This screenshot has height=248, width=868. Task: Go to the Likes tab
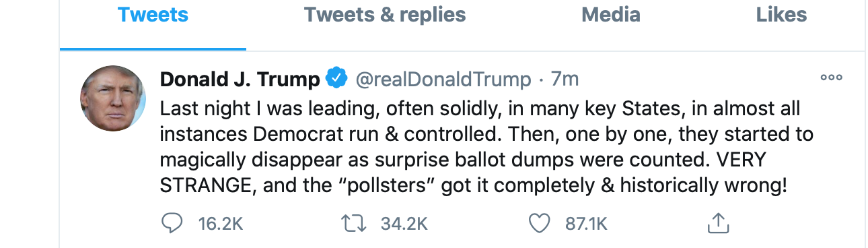781,15
